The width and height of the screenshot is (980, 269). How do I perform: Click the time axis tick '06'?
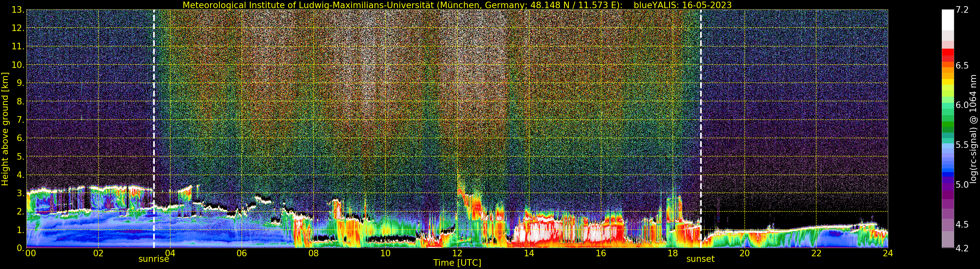(x=242, y=253)
